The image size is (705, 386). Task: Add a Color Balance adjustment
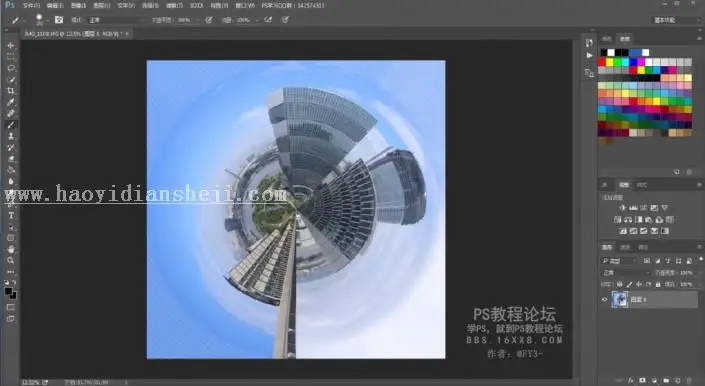tap(628, 219)
